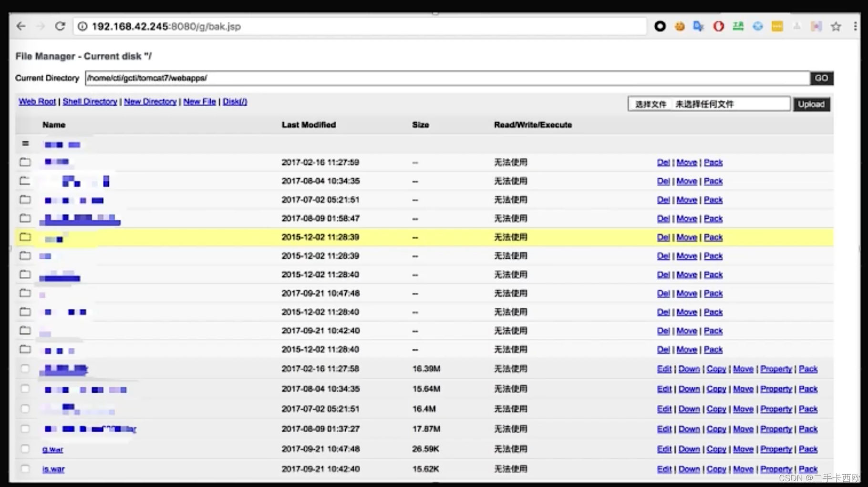The image size is (868, 487).
Task: Open the Web Root link
Action: pyautogui.click(x=37, y=101)
